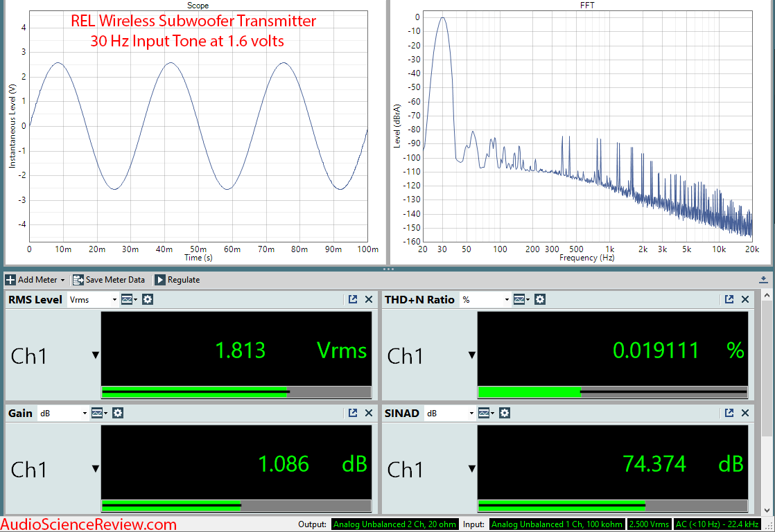Click the 1.086 dB gain reading

(x=313, y=464)
